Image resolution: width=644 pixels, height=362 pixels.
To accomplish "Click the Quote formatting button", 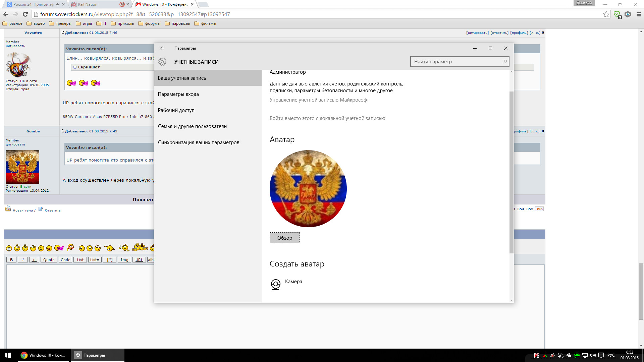I will pyautogui.click(x=49, y=260).
